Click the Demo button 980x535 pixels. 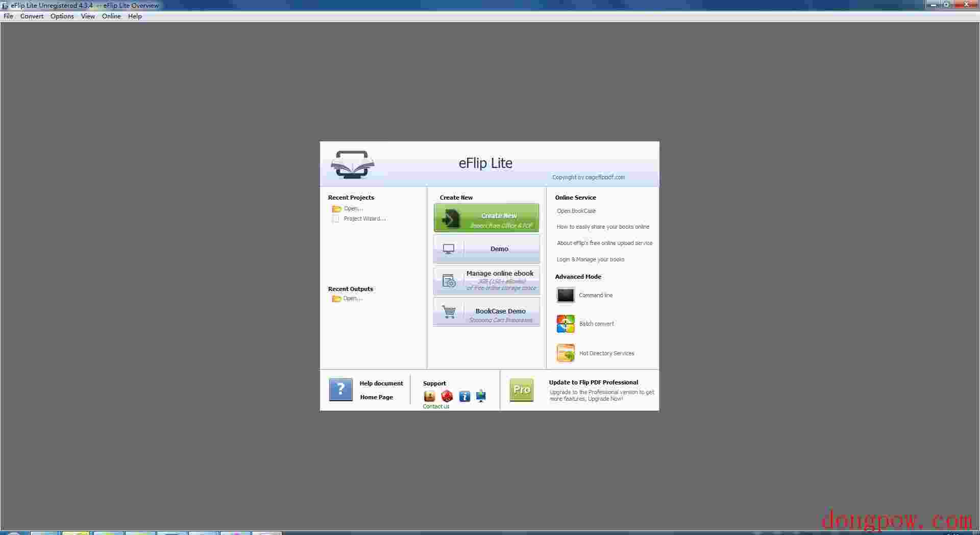tap(486, 249)
